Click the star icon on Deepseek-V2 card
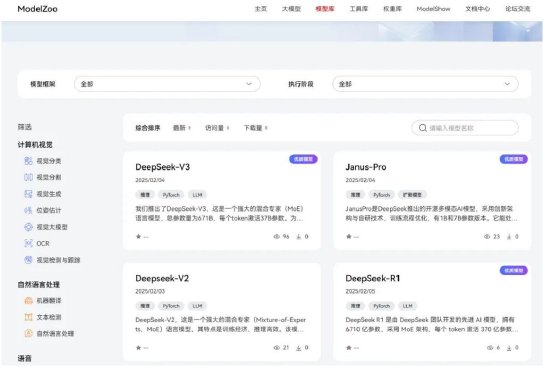This screenshot has width=550, height=371. point(138,348)
